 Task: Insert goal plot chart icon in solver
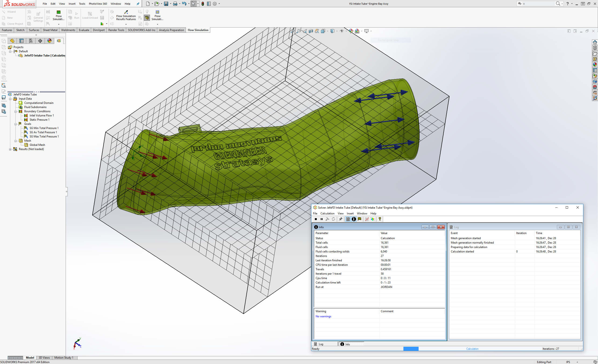[367, 219]
